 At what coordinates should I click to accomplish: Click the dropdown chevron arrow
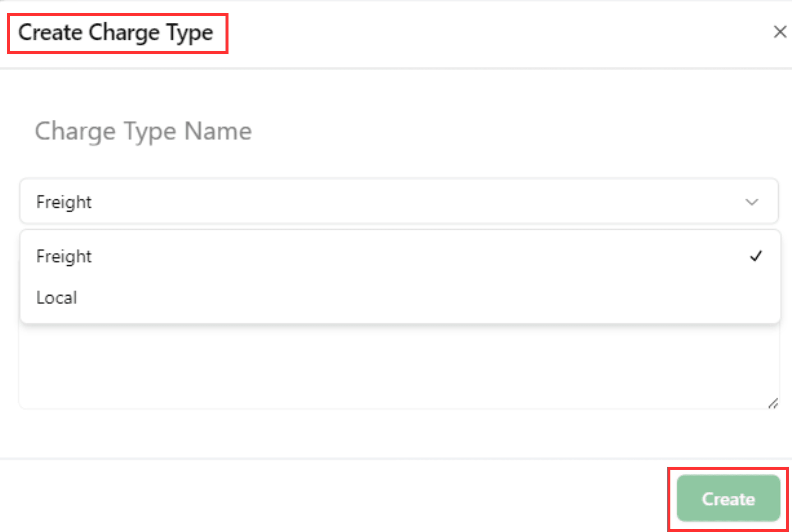(752, 202)
